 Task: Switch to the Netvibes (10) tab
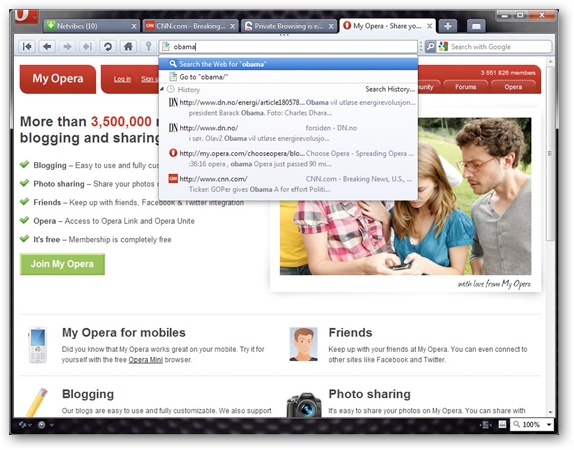point(92,26)
